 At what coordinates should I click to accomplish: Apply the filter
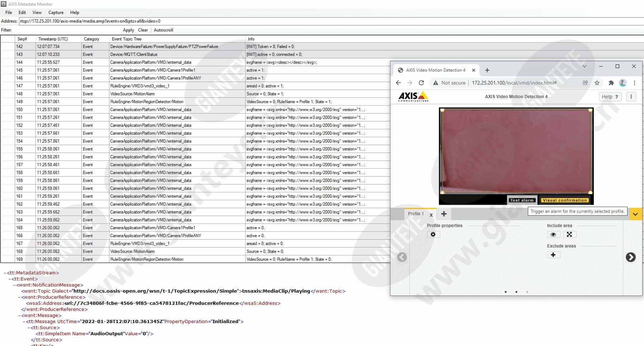(128, 30)
